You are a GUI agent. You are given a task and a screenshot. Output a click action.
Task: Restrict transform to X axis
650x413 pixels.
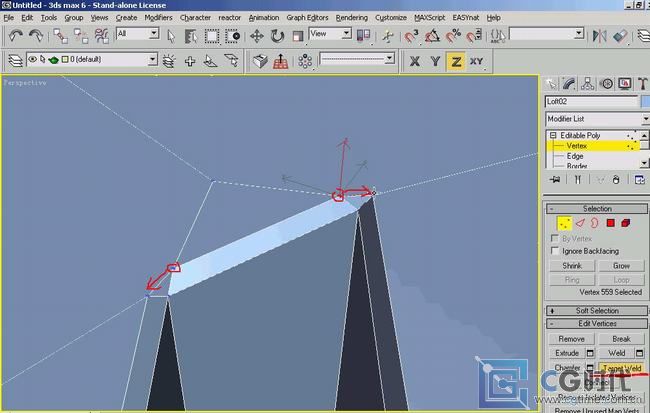pos(415,61)
